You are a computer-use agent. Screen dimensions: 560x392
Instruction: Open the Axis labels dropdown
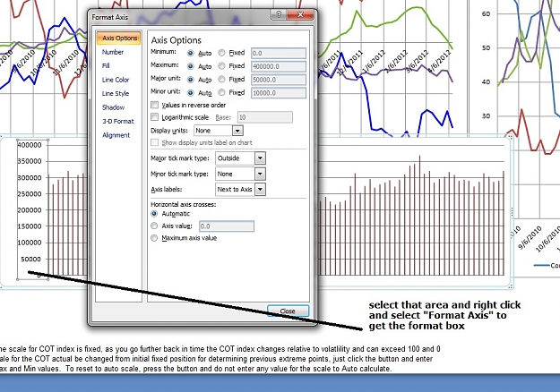pos(260,189)
